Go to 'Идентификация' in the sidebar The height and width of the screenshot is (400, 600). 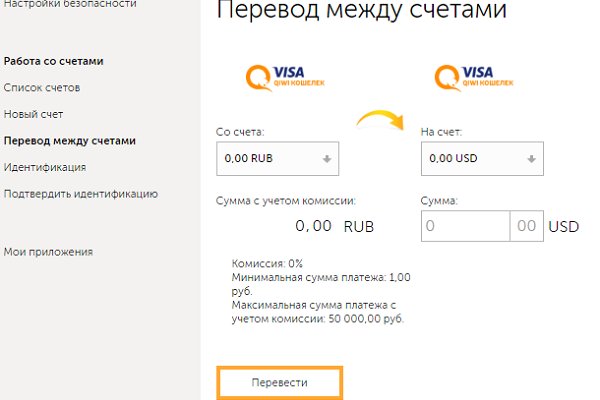45,167
